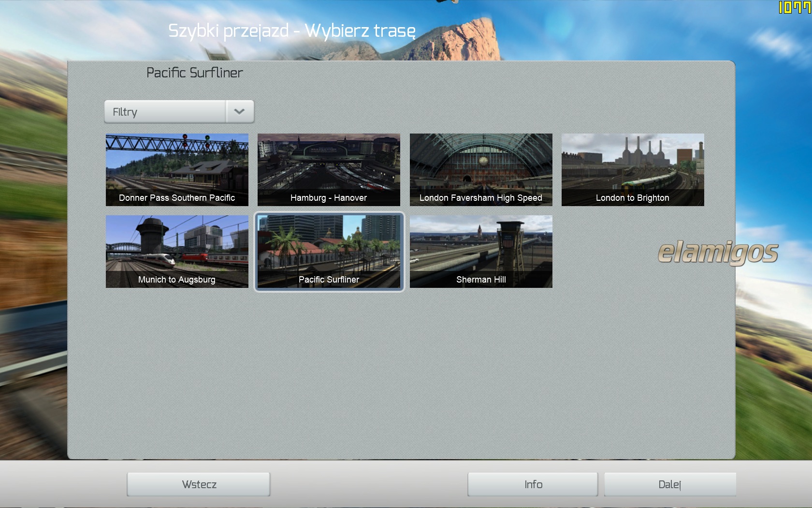
Task: Continue with the Dalej button
Action: point(670,484)
